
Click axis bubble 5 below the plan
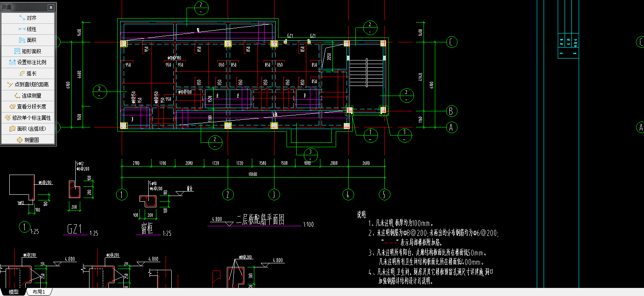coord(384,195)
